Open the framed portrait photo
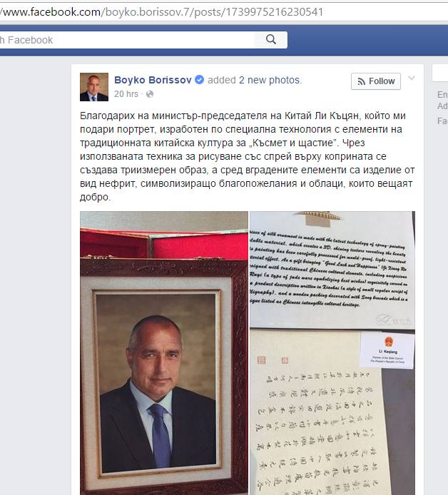Screen dimensions: 448x495 [164, 353]
